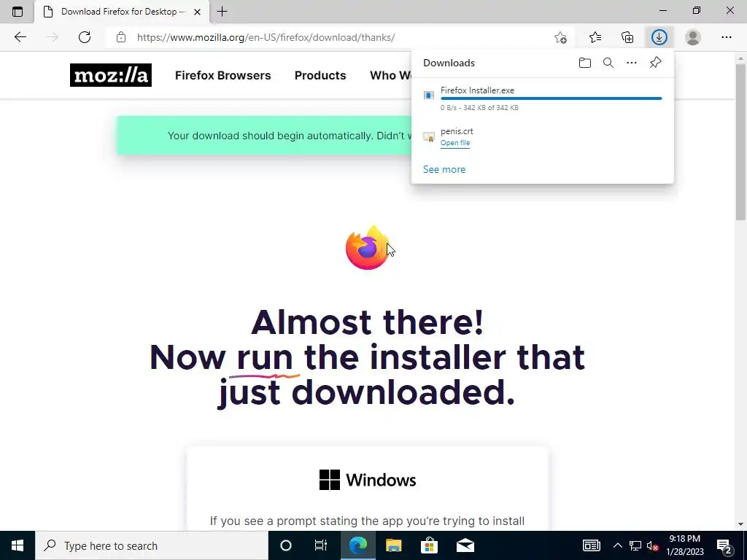Click the penis.crt certificate file icon
The height and width of the screenshot is (560, 747).
coord(429,137)
